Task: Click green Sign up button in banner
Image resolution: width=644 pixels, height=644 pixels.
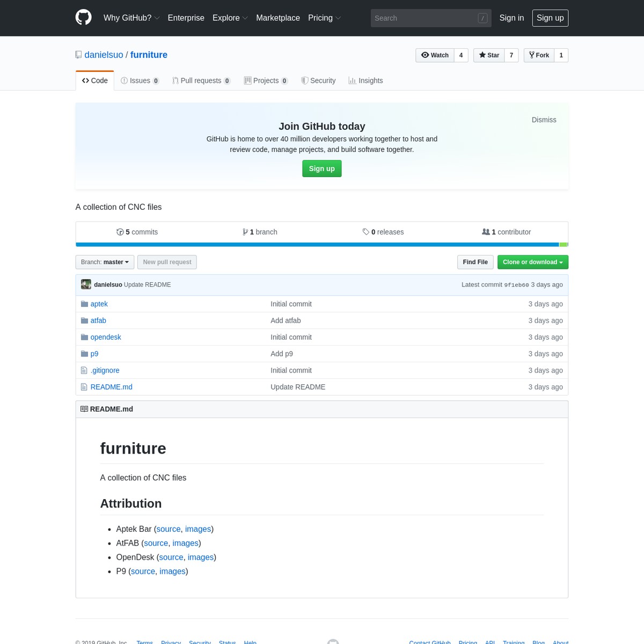Action: (322, 169)
